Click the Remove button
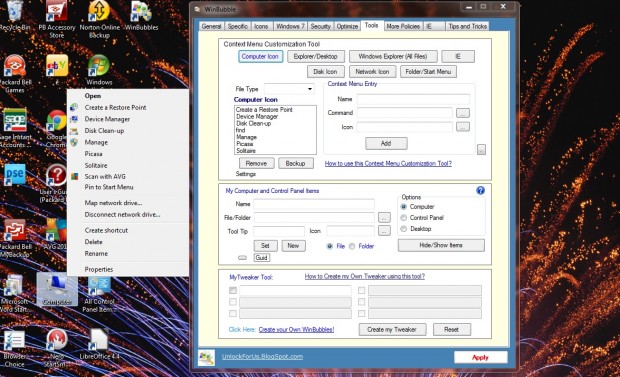Screen dimensions: 620x377 click(256, 163)
